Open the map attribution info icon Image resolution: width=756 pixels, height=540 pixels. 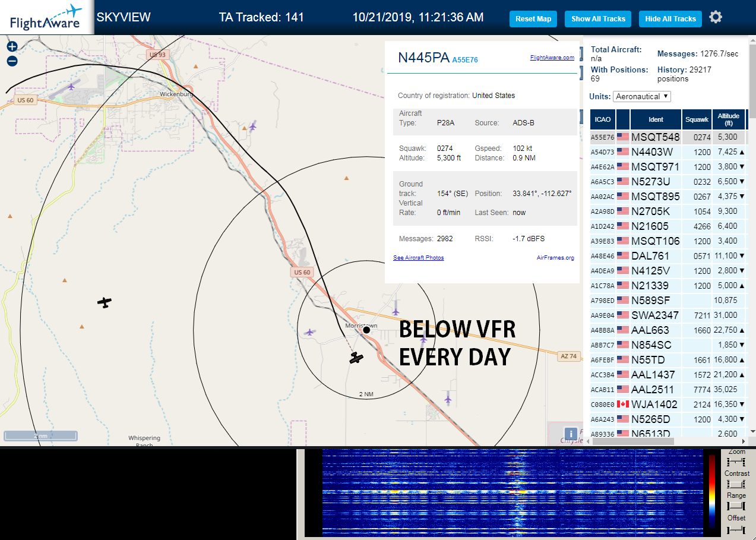point(570,434)
